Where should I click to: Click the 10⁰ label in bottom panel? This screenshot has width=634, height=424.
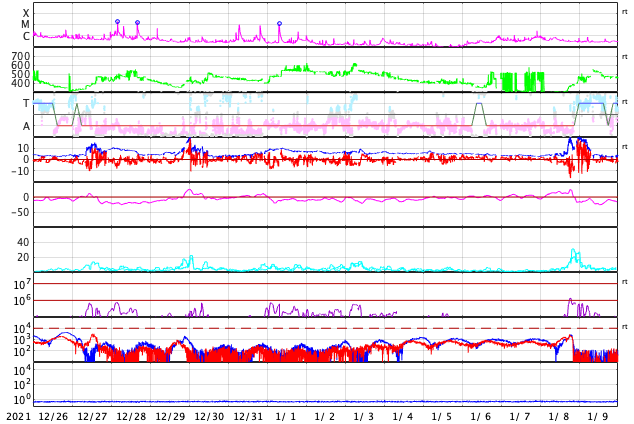pyautogui.click(x=22, y=400)
